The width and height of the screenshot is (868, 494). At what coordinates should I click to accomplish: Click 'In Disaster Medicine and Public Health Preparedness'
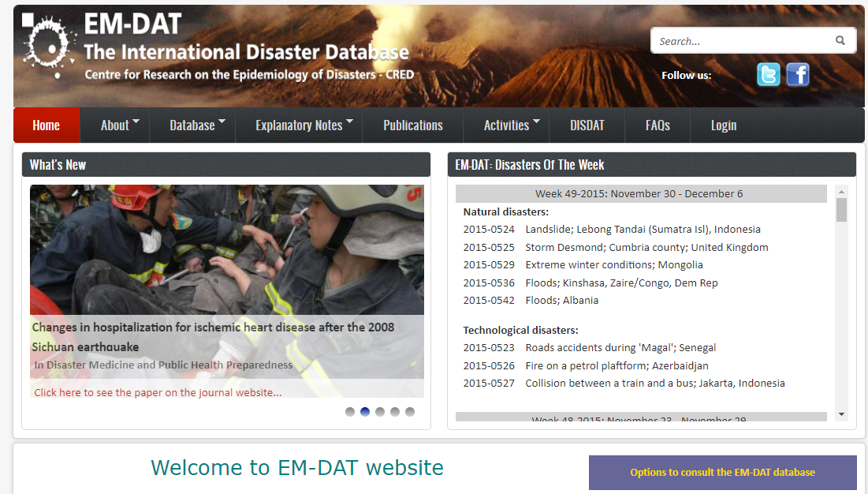[x=163, y=365]
